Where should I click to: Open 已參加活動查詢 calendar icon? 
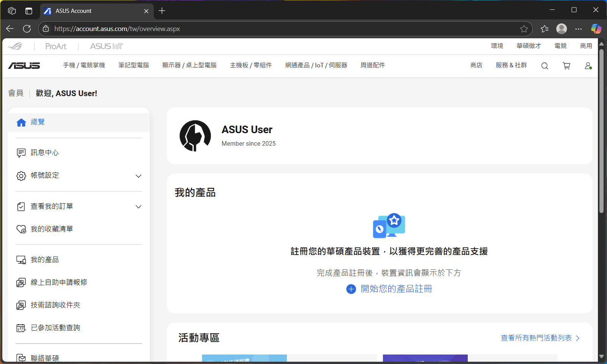pos(21,328)
